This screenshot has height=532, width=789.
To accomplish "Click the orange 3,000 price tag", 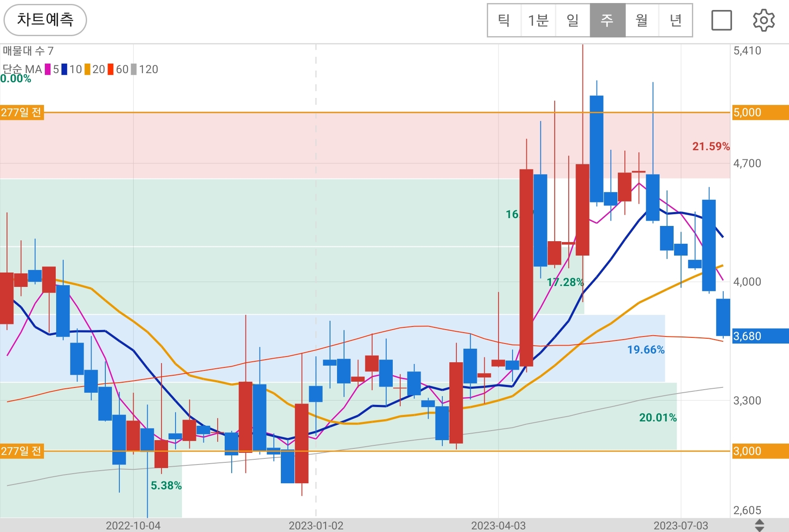I will (760, 451).
